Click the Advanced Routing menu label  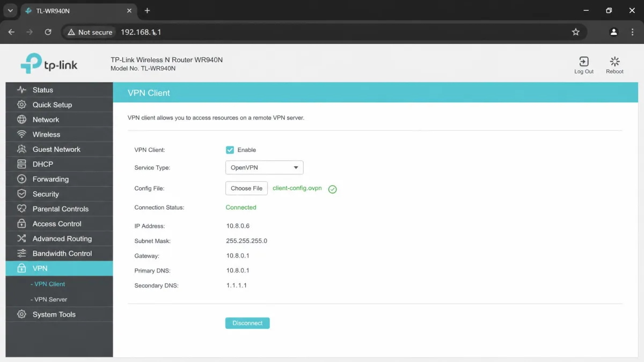click(62, 239)
